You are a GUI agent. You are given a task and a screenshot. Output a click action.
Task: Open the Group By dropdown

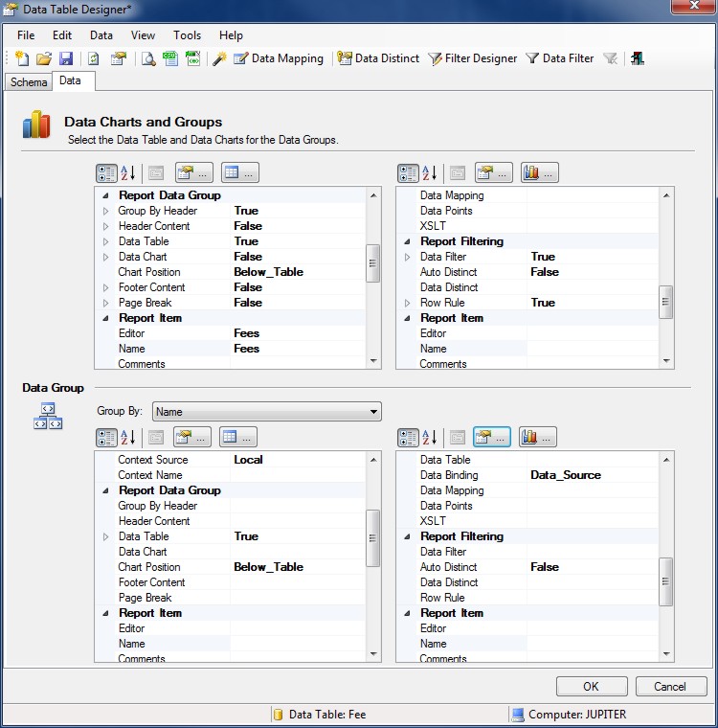[373, 412]
